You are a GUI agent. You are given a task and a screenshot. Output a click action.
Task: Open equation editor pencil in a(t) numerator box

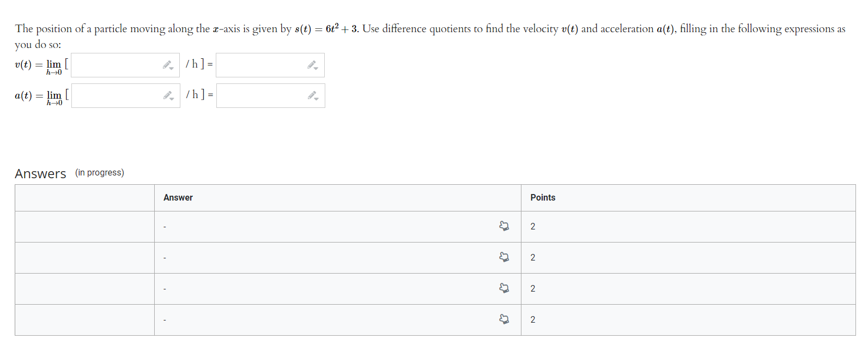coord(168,96)
